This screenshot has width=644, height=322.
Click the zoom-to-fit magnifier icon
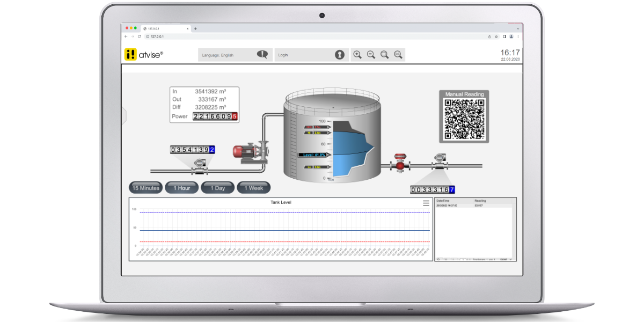(x=384, y=54)
